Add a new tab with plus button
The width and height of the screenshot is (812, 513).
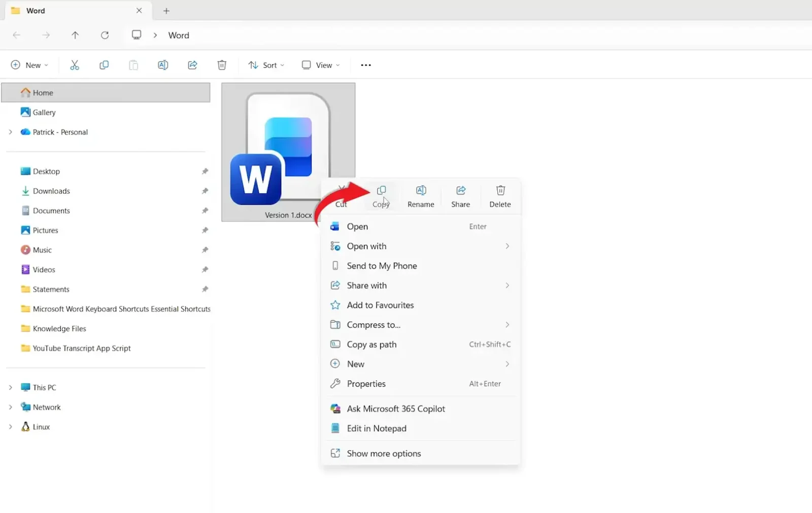(166, 11)
